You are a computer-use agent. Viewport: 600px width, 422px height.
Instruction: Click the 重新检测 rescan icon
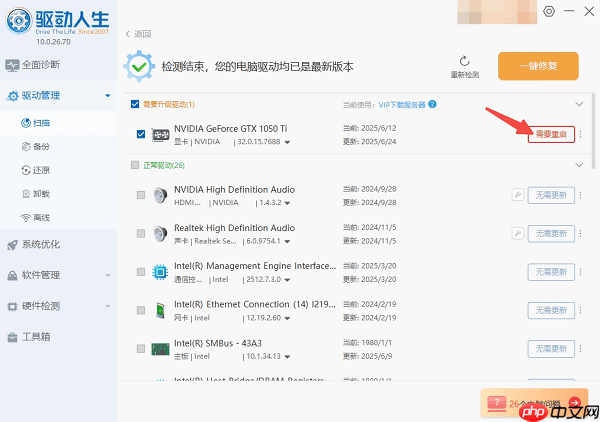465,61
